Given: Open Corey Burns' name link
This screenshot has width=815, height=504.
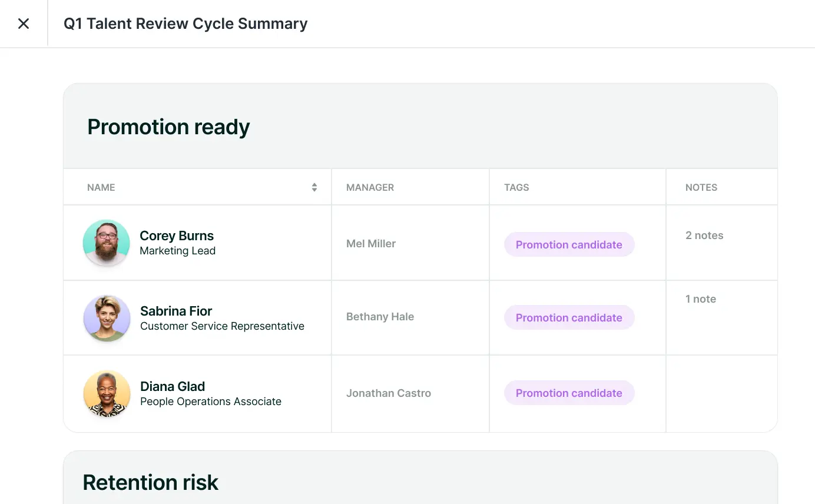Looking at the screenshot, I should coord(177,236).
